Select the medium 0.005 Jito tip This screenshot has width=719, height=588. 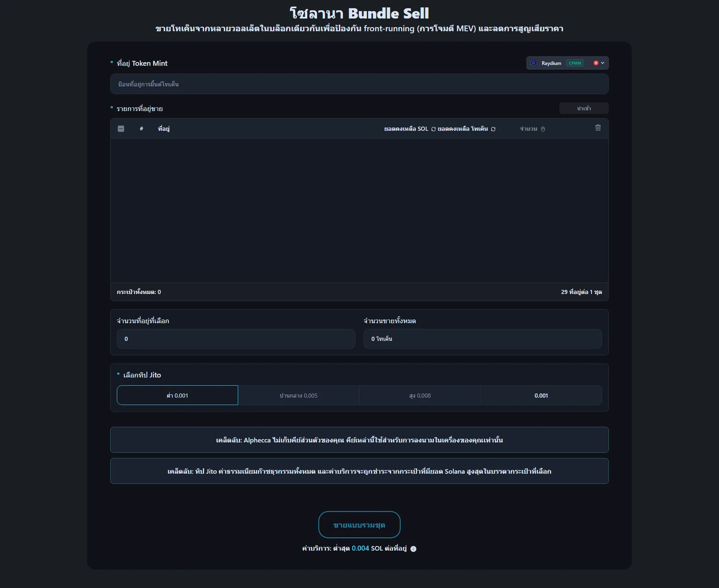point(299,395)
